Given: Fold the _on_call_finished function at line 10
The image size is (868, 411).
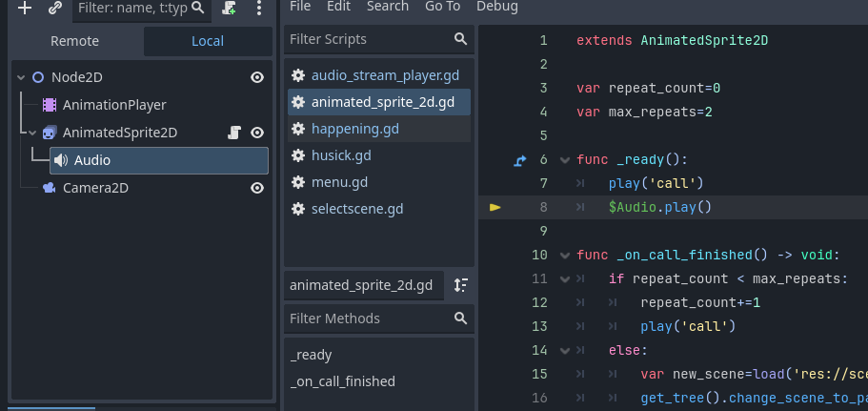Looking at the screenshot, I should 565,256.
